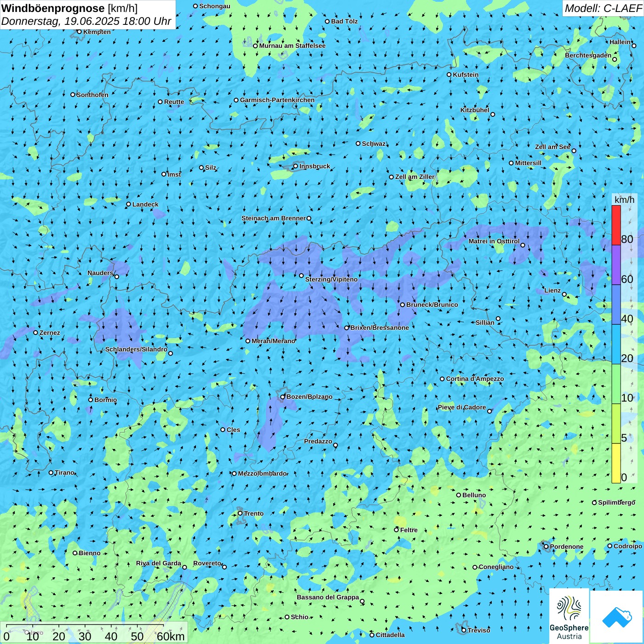Click the Kitzbühel city label

tap(475, 110)
